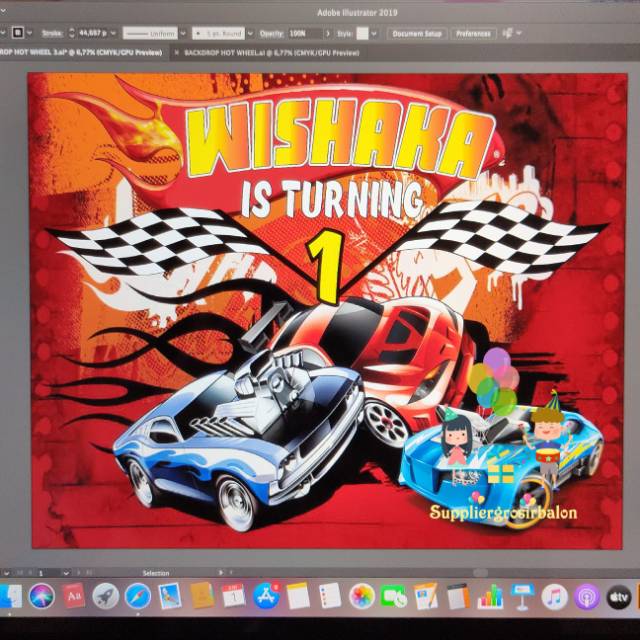Open Reminders from the dock

[x=330, y=596]
